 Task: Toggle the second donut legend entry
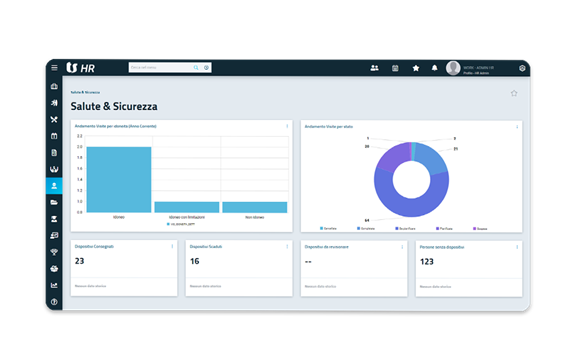click(x=366, y=228)
